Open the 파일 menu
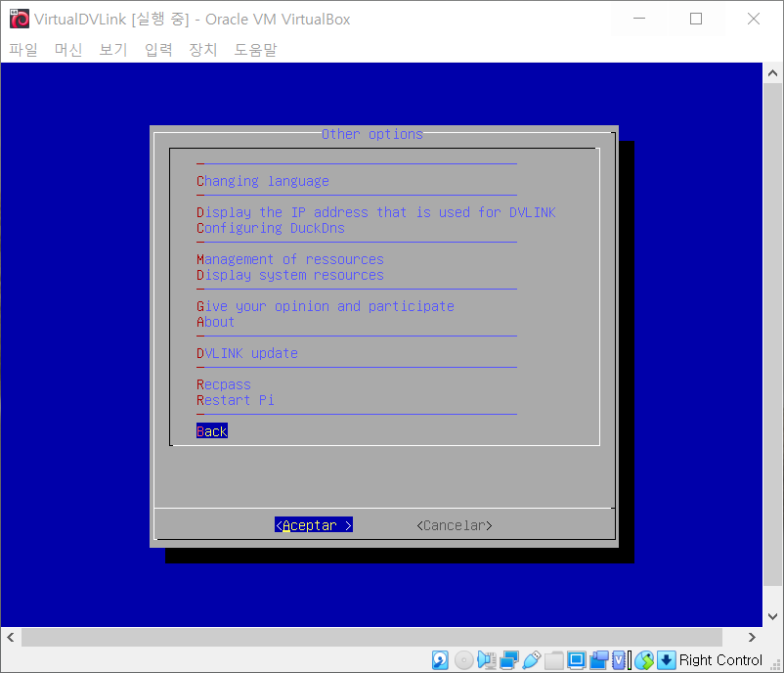The width and height of the screenshot is (784, 673). pyautogui.click(x=23, y=50)
